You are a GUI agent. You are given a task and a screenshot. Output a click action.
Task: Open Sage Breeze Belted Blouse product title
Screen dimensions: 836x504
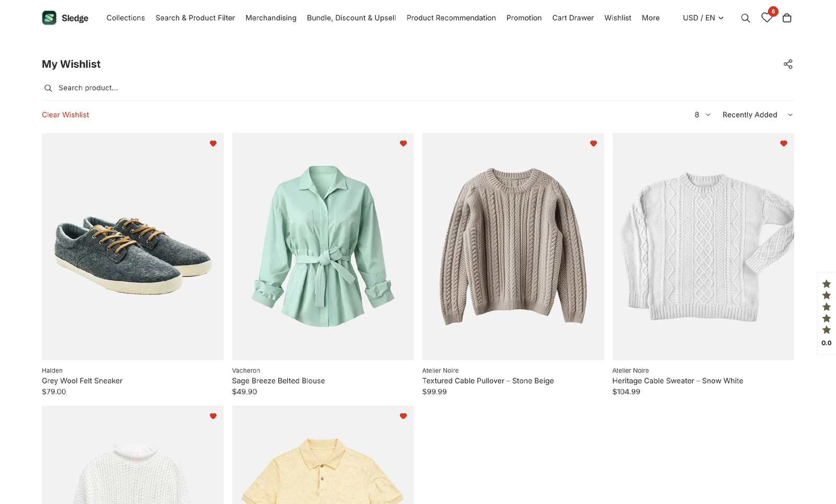tap(278, 381)
